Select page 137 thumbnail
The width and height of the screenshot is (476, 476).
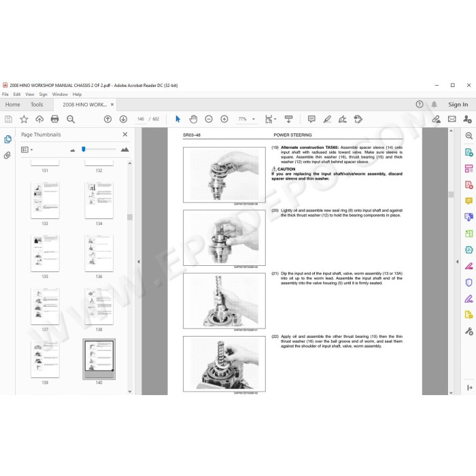coord(45,306)
